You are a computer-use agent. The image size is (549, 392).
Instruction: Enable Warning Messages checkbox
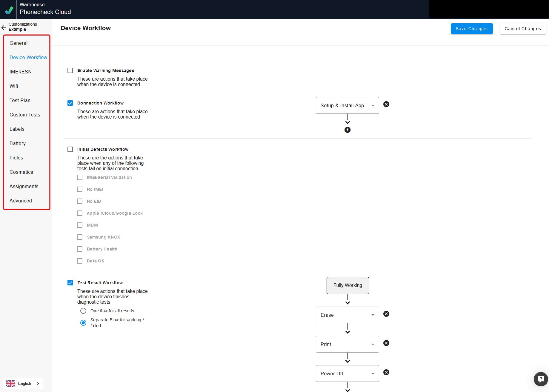(70, 70)
